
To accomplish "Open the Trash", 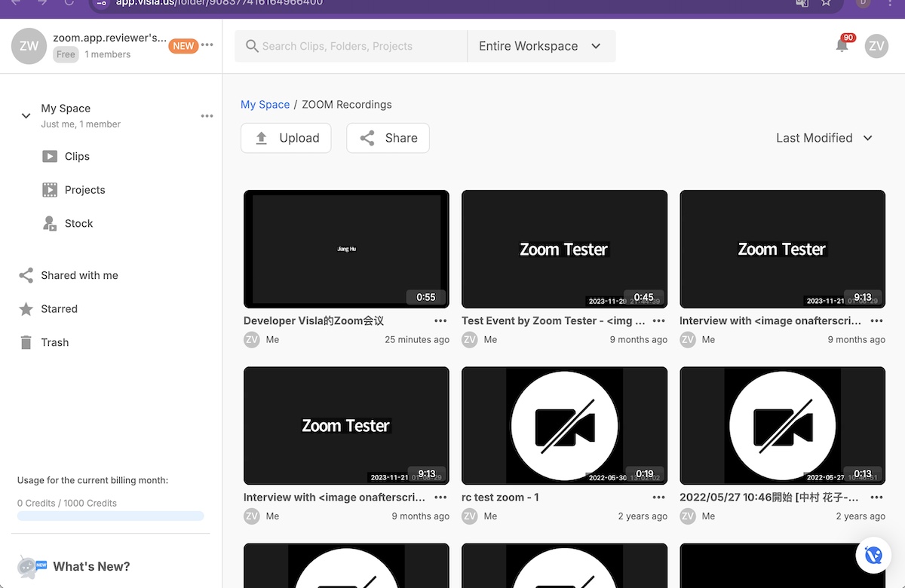I will (x=54, y=342).
